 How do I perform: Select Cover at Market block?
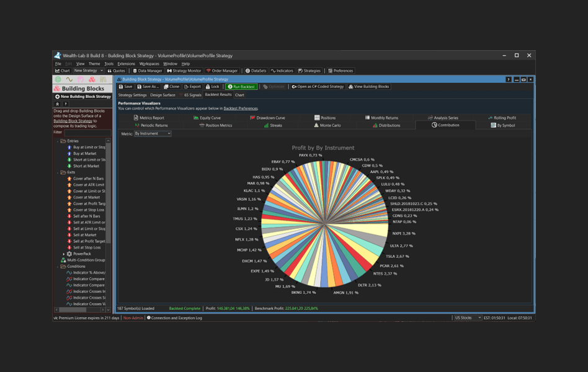(84, 198)
